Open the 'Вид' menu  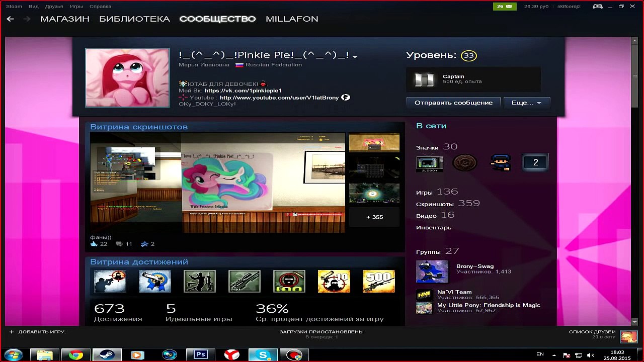pyautogui.click(x=34, y=7)
